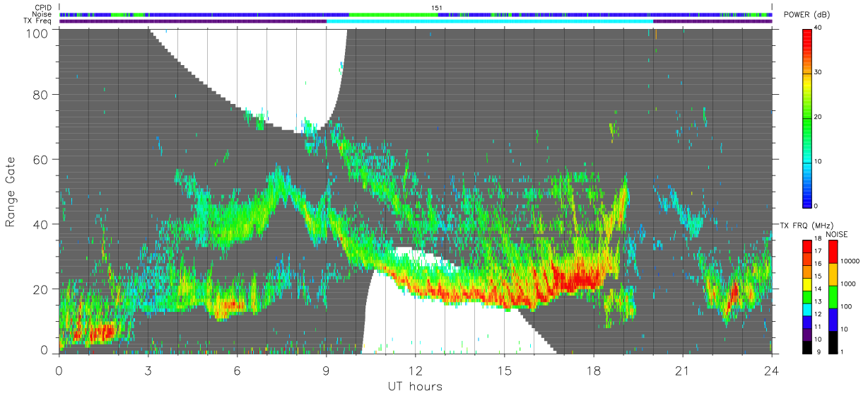Click the 100 tick label on Range Gate axis
The width and height of the screenshot is (868, 401).
tap(37, 33)
